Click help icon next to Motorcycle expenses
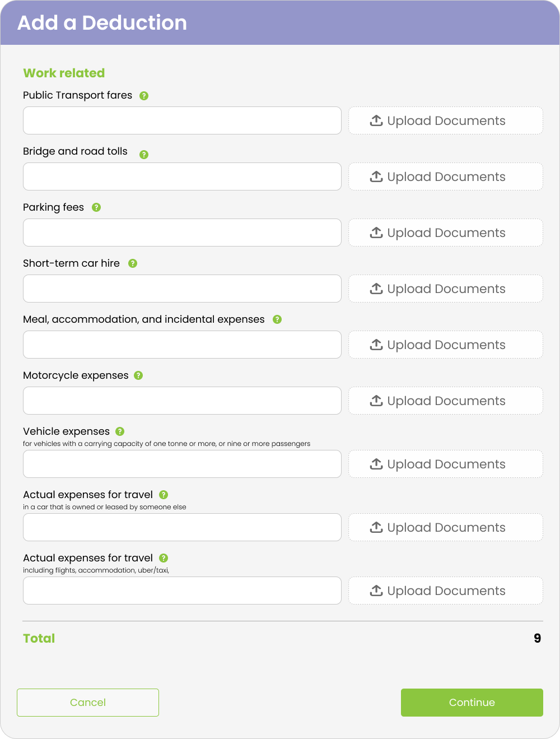Image resolution: width=560 pixels, height=739 pixels. (138, 375)
